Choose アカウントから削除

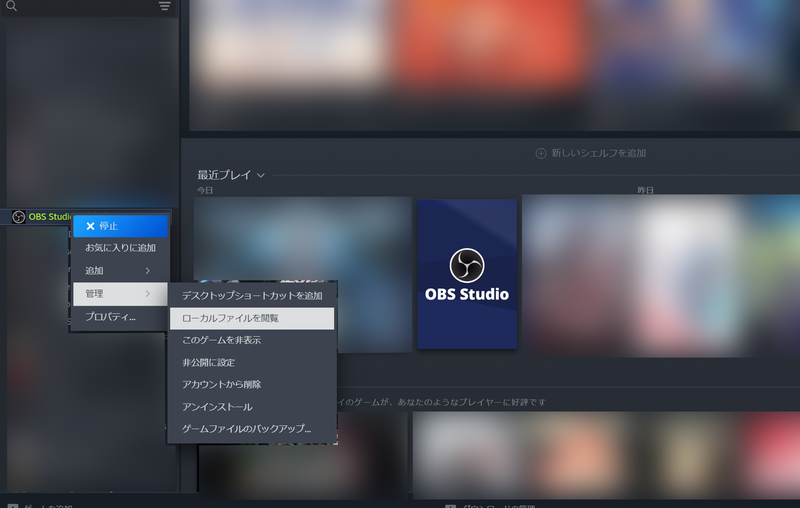252,385
